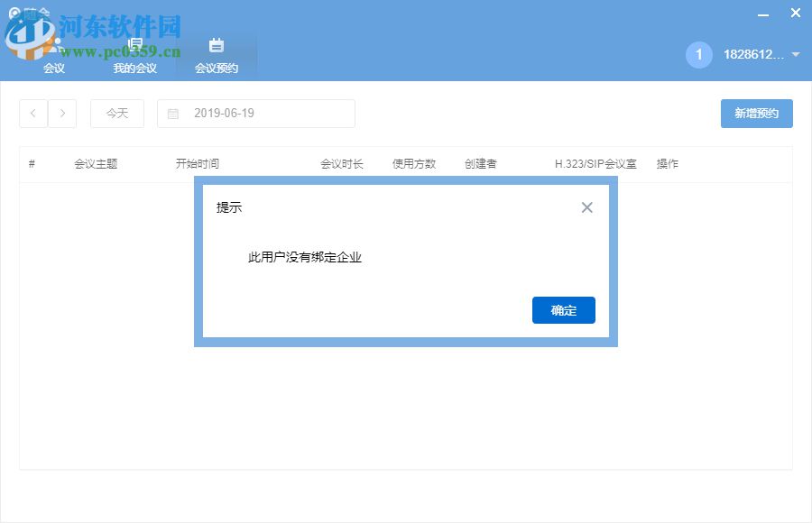Click the 会议预约 calendar booking icon

[x=217, y=43]
